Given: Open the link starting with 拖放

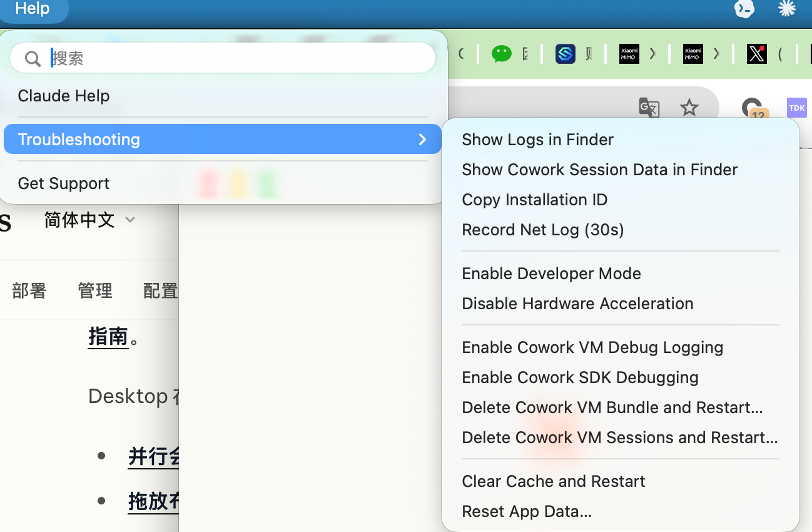Looking at the screenshot, I should click(x=153, y=501).
